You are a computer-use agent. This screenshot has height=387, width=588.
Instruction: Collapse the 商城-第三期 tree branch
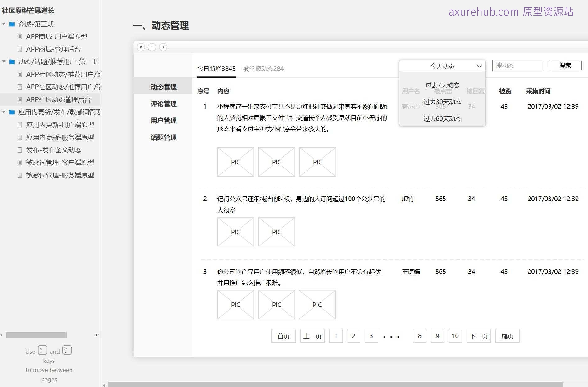tap(4, 24)
